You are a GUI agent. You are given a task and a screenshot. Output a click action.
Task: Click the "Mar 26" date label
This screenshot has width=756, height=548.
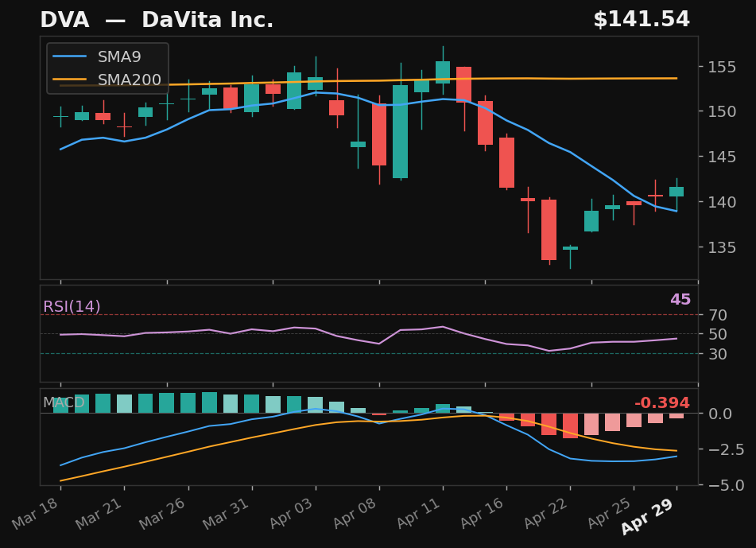(162, 513)
